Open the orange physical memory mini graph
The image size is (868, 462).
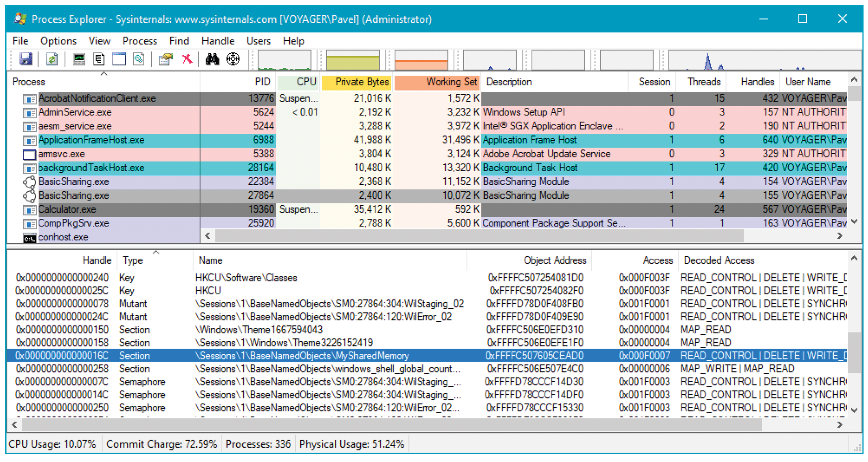[x=421, y=60]
